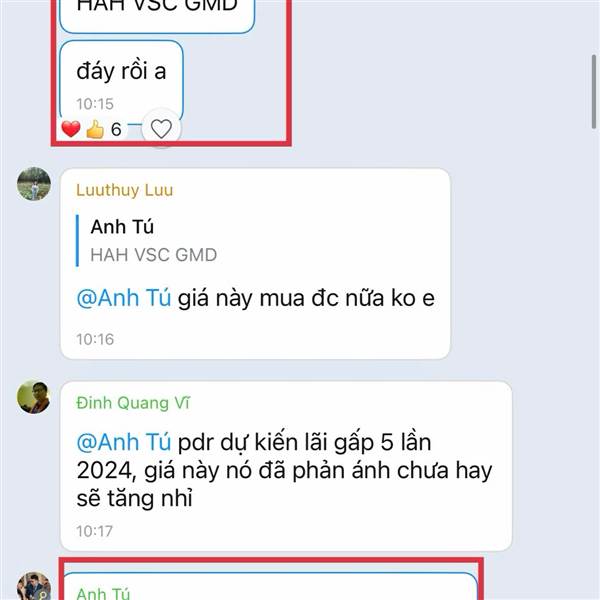Select the 'giá này mua đc nữa ko e' message
This screenshot has height=600, width=600.
(x=255, y=264)
